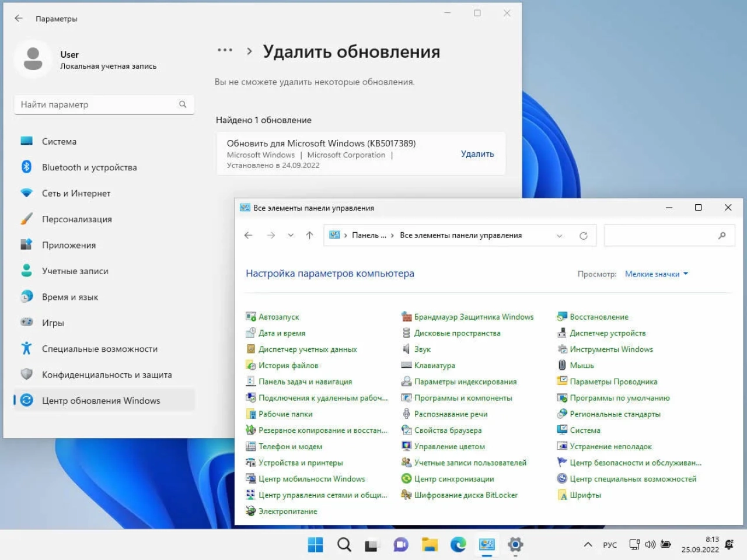Select Система in Settings sidebar
This screenshot has height=560, width=747.
[x=104, y=141]
